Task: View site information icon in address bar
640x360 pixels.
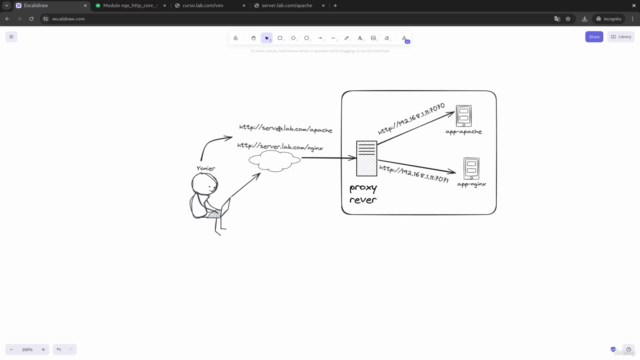Action: click(x=46, y=19)
